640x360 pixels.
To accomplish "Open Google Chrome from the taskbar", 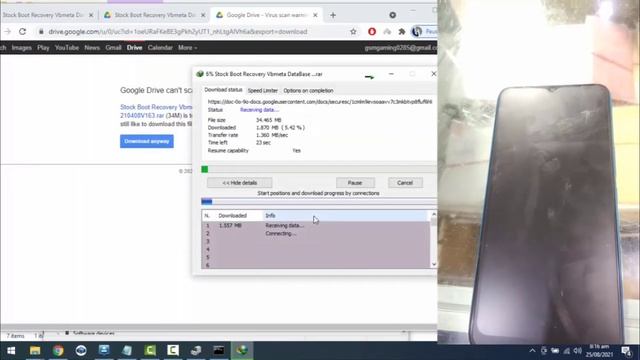I will pyautogui.click(x=58, y=351).
